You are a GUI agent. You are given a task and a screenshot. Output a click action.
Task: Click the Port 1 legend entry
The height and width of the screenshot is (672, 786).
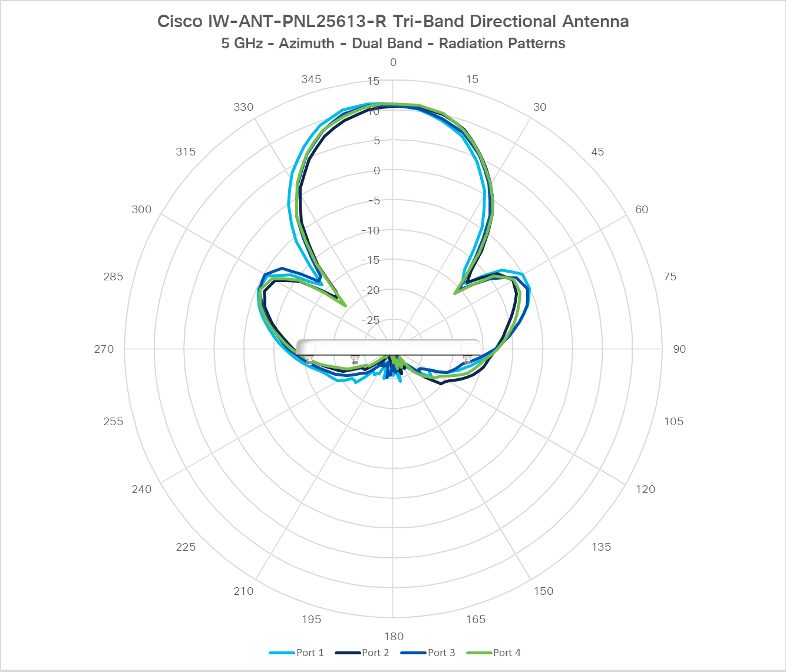[296, 653]
